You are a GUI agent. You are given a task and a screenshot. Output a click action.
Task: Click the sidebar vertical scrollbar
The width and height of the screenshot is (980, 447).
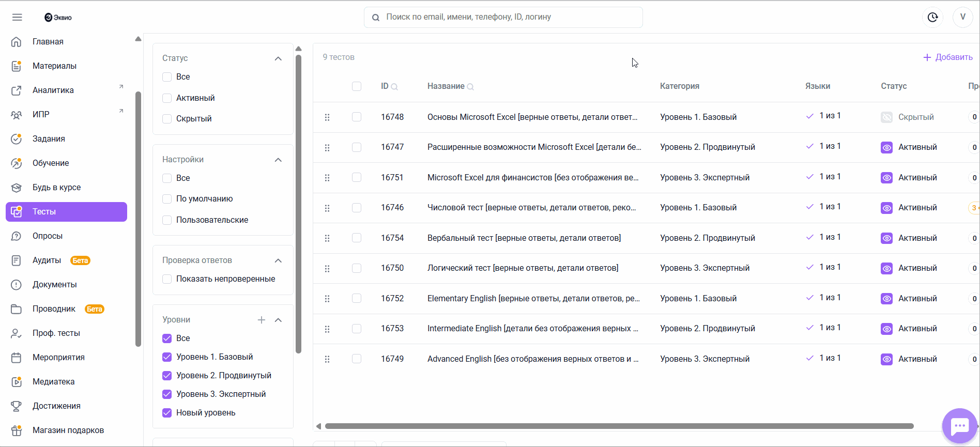point(138,219)
